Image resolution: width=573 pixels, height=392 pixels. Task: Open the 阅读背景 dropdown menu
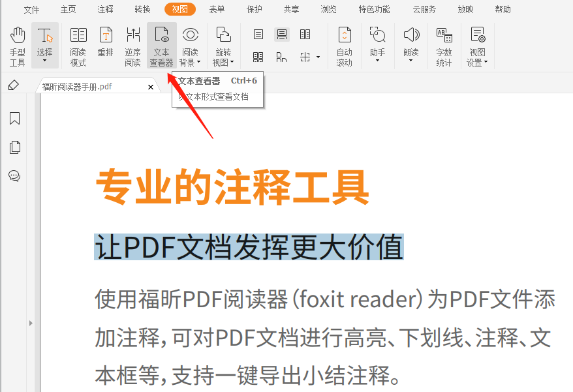tap(199, 62)
